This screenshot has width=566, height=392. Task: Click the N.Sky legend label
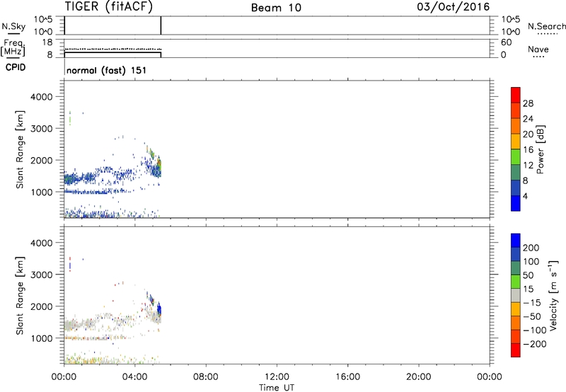[x=13, y=26]
